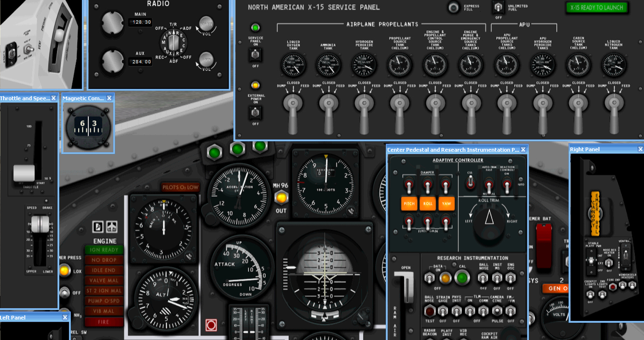Click the MAIN radio volume knob

click(x=206, y=24)
